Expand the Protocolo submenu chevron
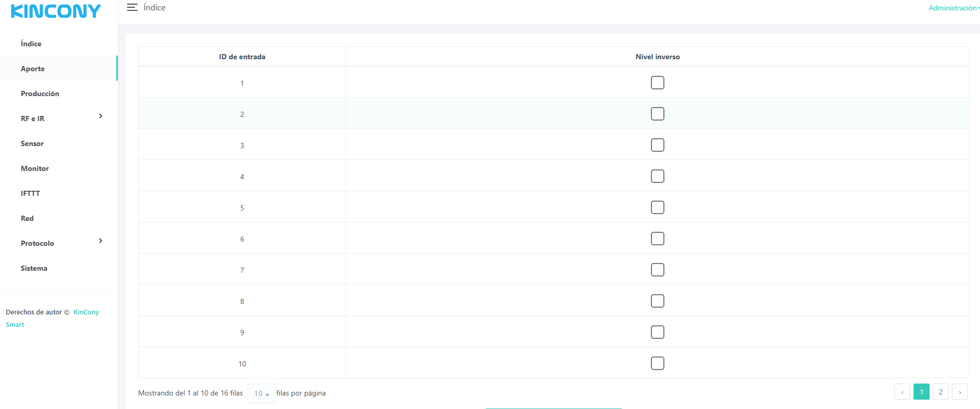980x409 pixels. click(x=101, y=241)
